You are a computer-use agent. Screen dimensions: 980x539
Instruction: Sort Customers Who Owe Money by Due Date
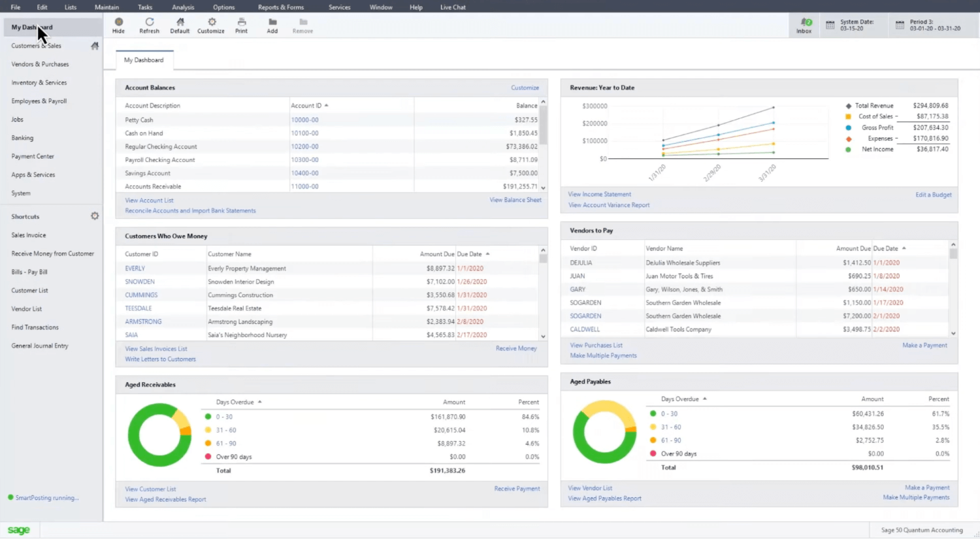473,254
